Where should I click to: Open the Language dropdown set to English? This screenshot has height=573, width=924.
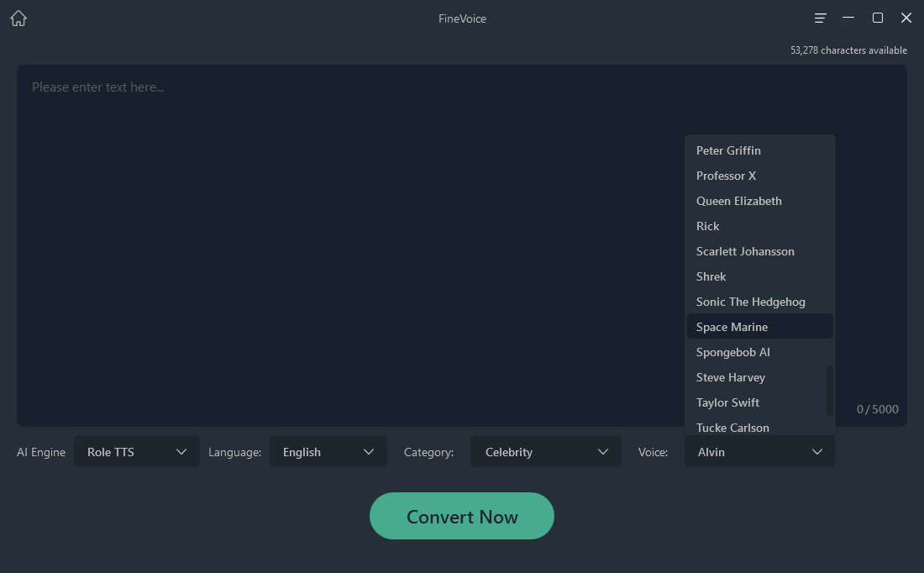pyautogui.click(x=328, y=451)
